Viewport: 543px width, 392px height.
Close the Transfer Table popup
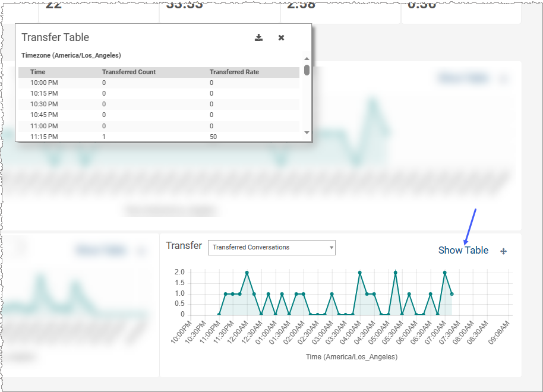click(x=281, y=37)
